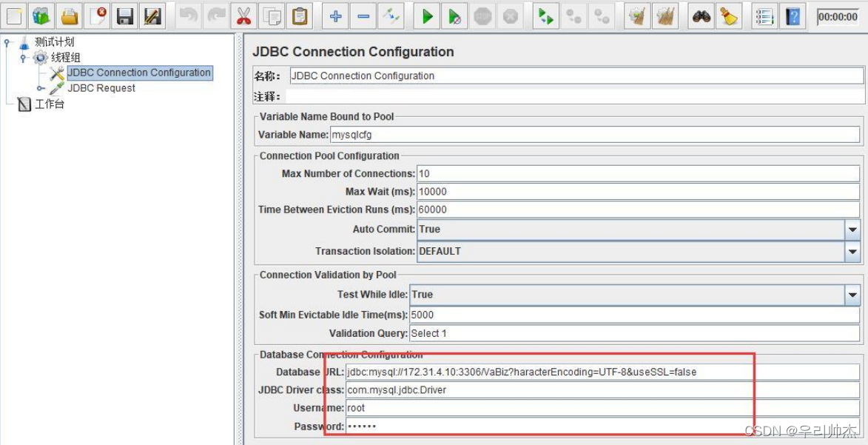Save the test plan with floppy icon
Image resolution: width=868 pixels, height=445 pixels.
point(124,16)
